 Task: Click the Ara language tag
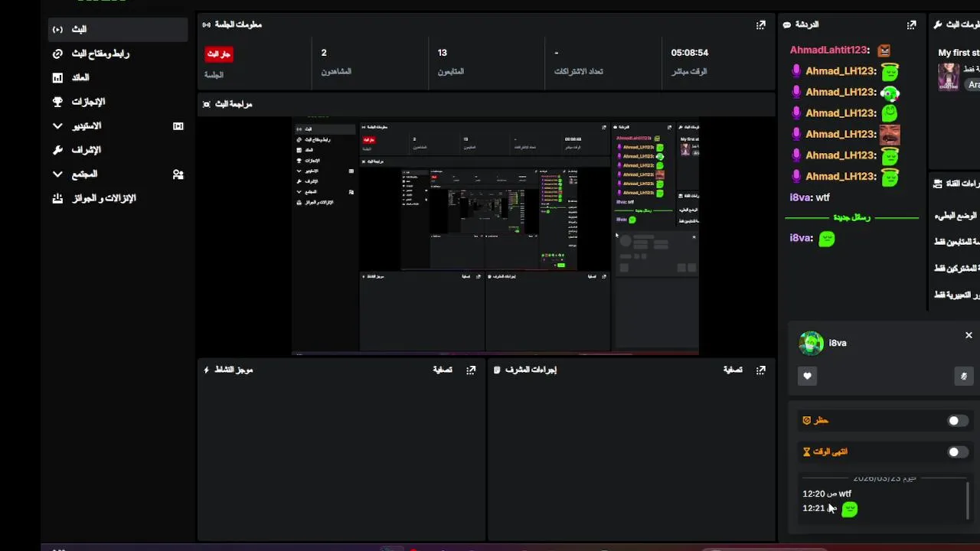[x=973, y=85]
